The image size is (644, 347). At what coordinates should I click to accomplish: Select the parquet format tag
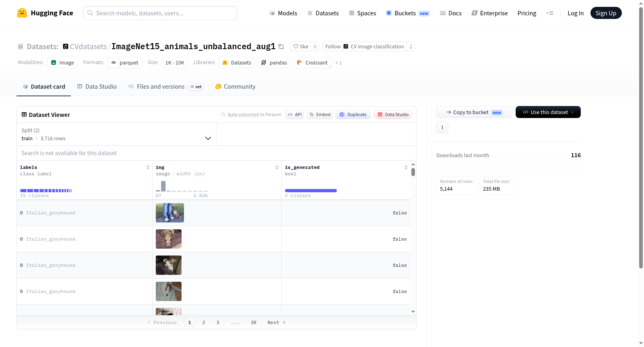coord(125,62)
